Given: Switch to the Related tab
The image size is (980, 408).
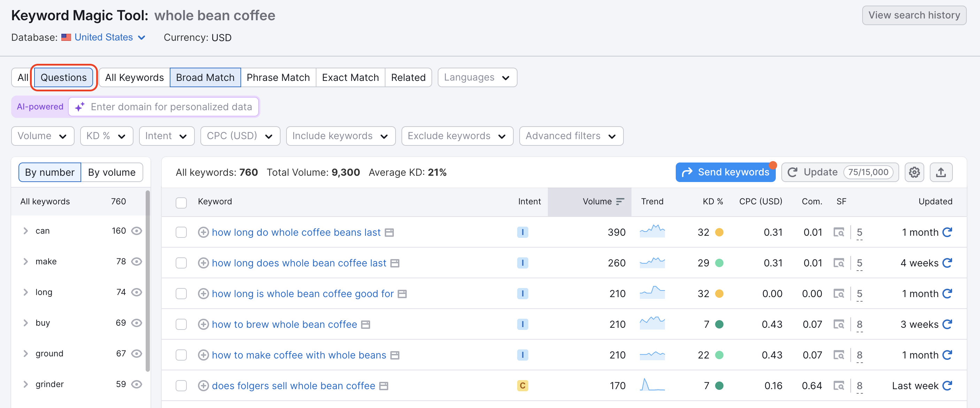Looking at the screenshot, I should tap(408, 77).
